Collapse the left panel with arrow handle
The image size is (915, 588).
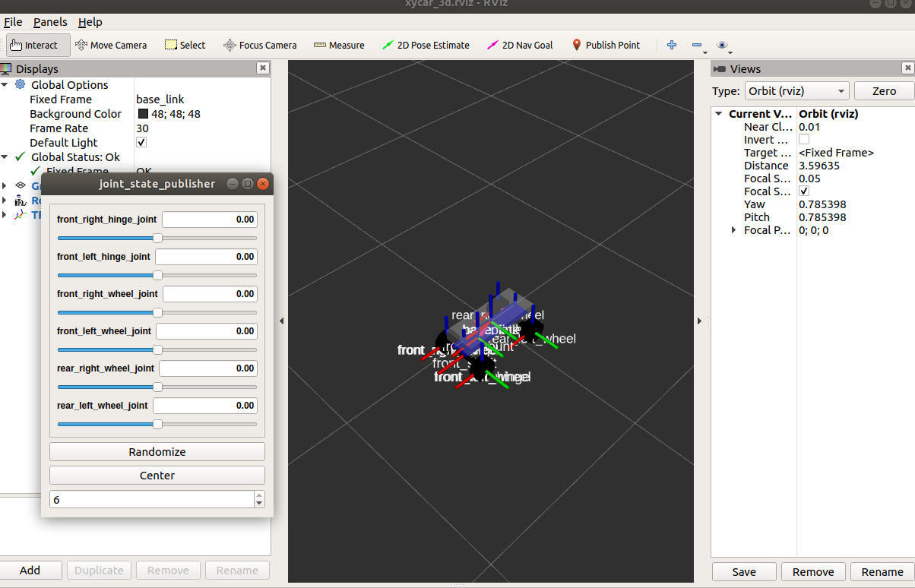point(281,321)
